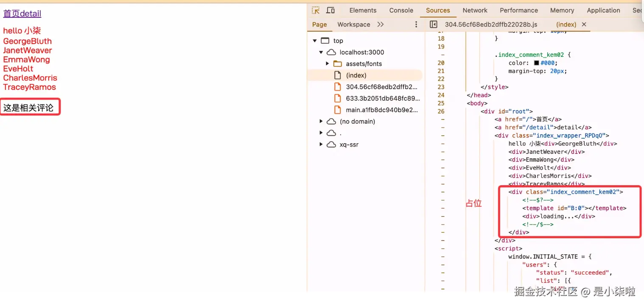Screen dimensions: 644x306
Task: Open the Application tab
Action: click(x=604, y=10)
